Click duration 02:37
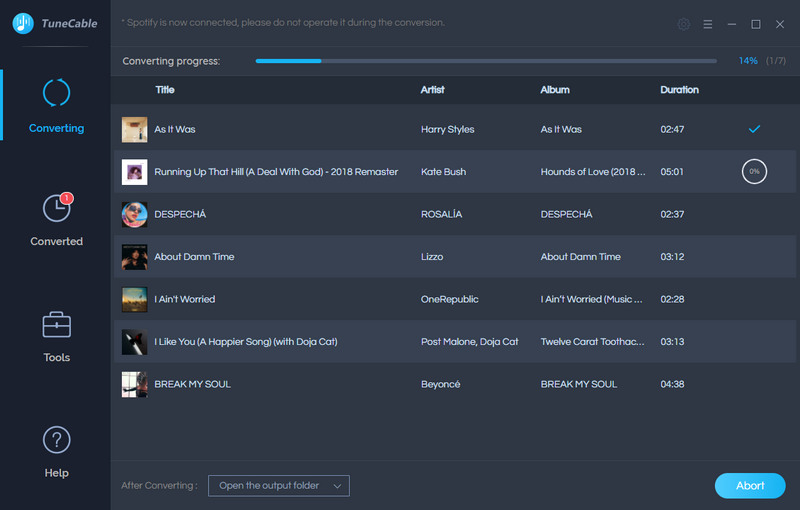The width and height of the screenshot is (800, 510). click(672, 214)
